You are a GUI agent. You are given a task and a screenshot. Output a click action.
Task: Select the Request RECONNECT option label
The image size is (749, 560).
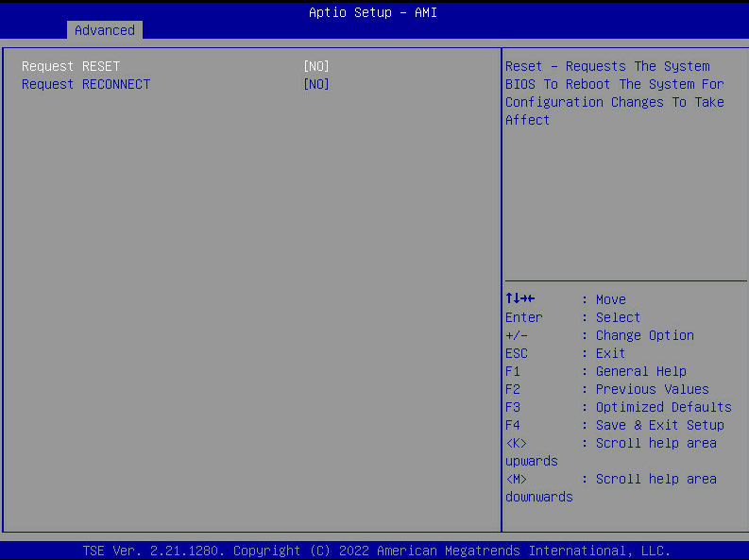86,84
